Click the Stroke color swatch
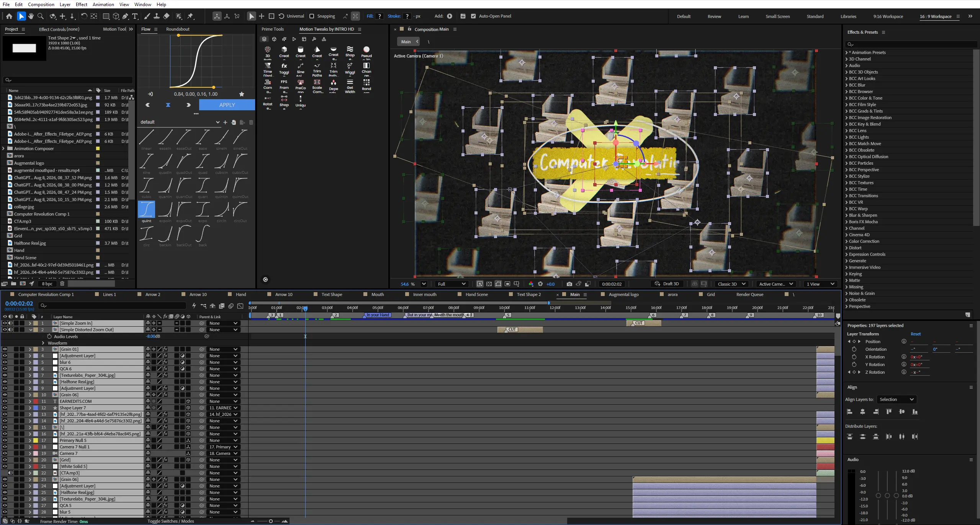The height and width of the screenshot is (525, 980). coord(407,16)
